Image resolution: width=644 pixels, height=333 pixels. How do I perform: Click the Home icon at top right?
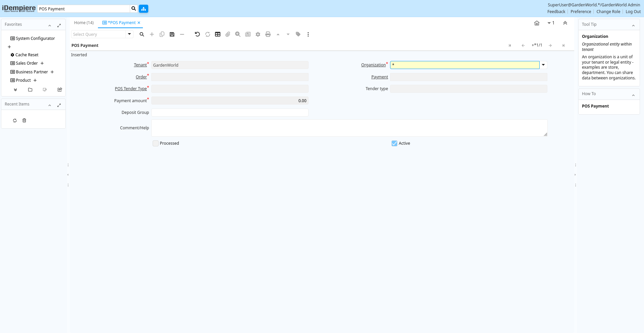[x=537, y=23]
